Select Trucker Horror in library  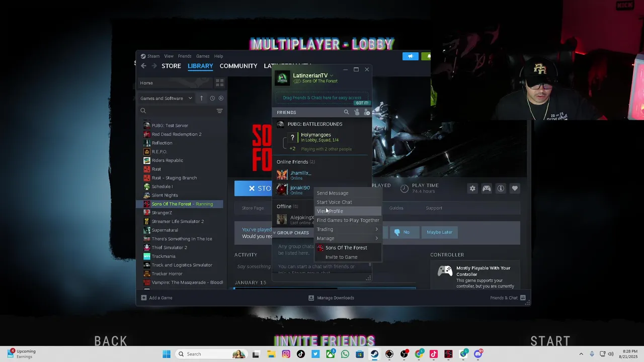click(x=167, y=274)
